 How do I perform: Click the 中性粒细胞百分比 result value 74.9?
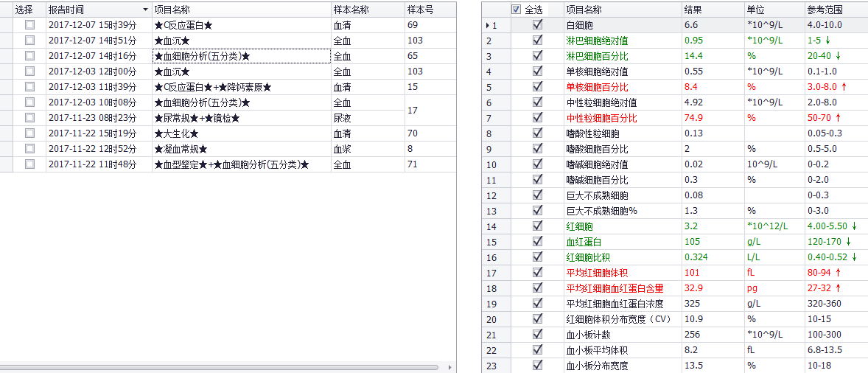[x=693, y=118]
